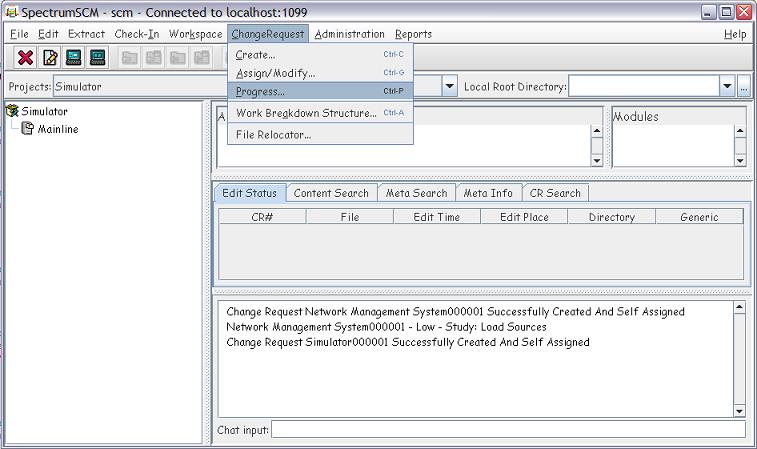This screenshot has width=757, height=449.
Task: Click the Local Root Directory input field
Action: [644, 86]
